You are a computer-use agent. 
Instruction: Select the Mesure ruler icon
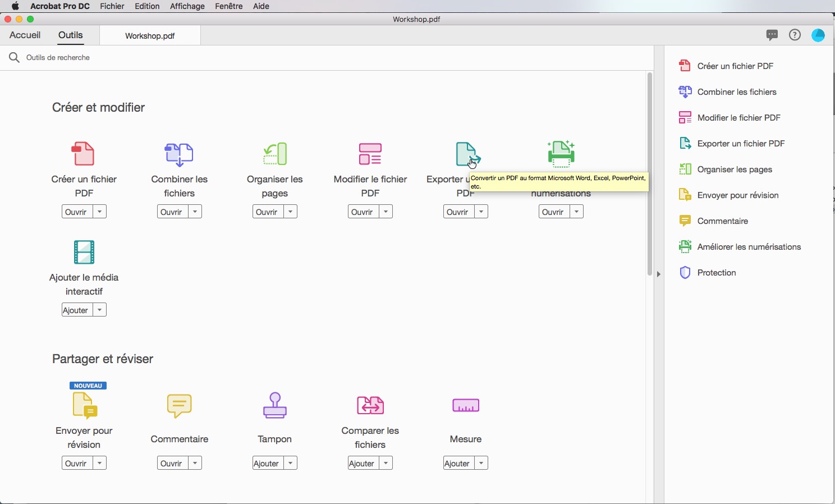coord(466,405)
